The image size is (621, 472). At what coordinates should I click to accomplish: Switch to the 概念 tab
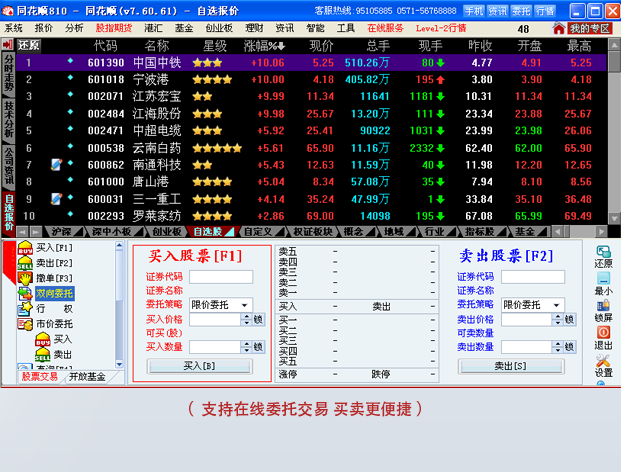tap(355, 231)
